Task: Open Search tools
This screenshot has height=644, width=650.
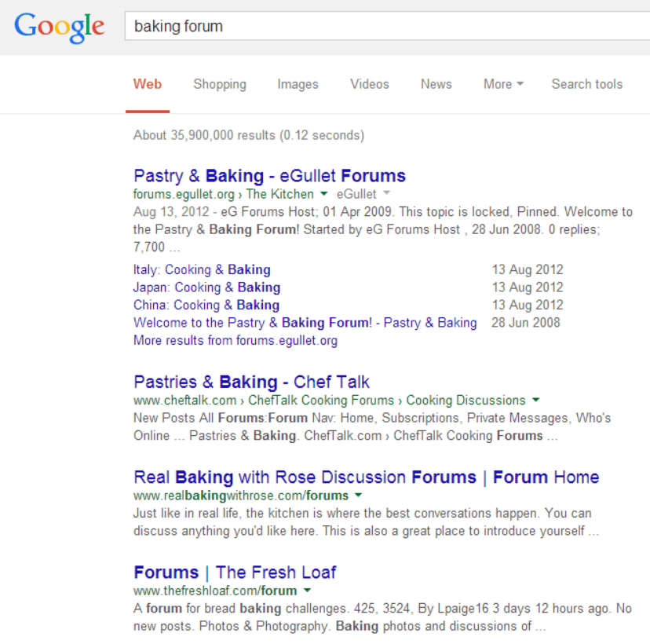Action: click(x=587, y=84)
